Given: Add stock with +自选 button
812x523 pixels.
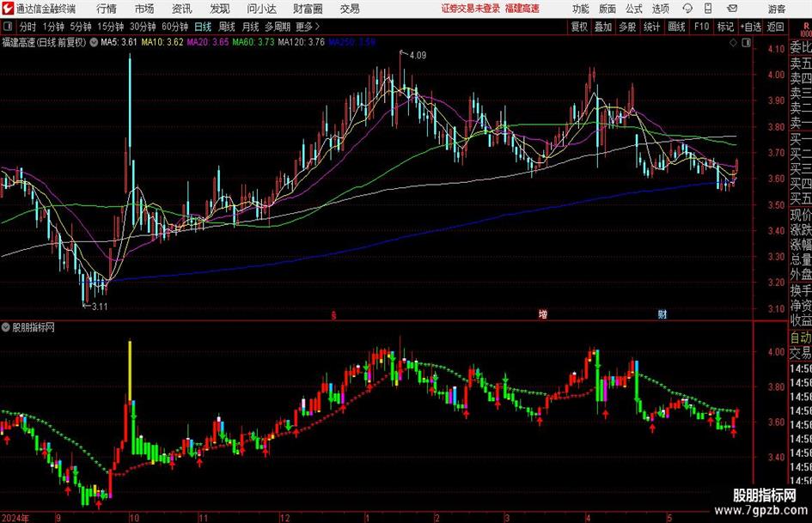Looking at the screenshot, I should [750, 27].
